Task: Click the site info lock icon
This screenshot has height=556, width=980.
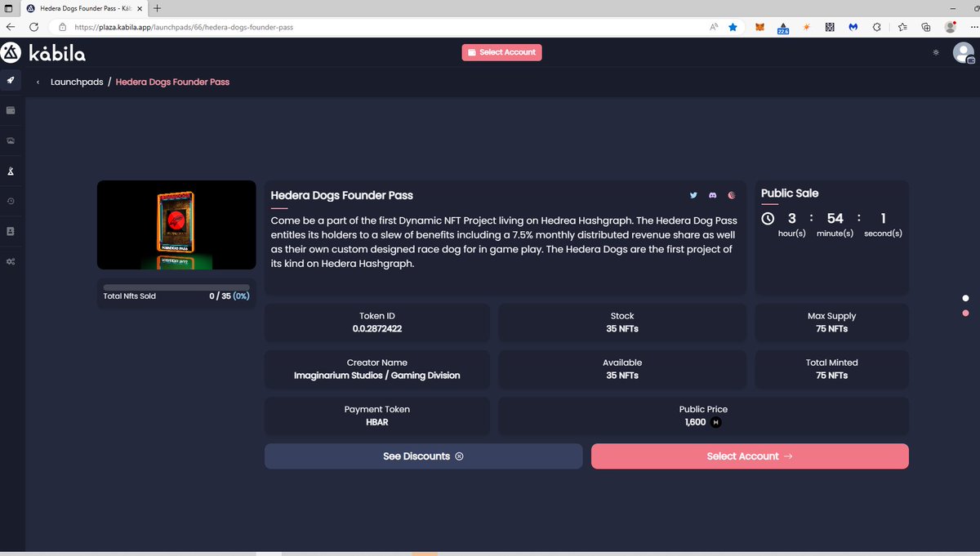Action: [x=62, y=27]
